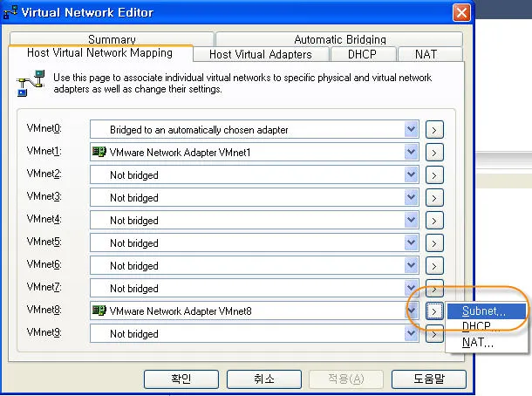This screenshot has width=532, height=396.
Task: Click the VMware adapter icon in VMnet1 row
Action: coord(99,152)
